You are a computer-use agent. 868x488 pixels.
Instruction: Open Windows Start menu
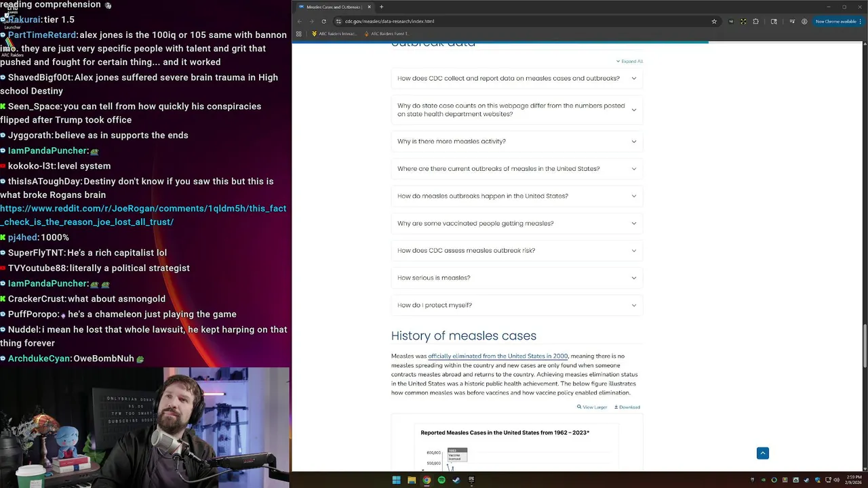pyautogui.click(x=396, y=480)
